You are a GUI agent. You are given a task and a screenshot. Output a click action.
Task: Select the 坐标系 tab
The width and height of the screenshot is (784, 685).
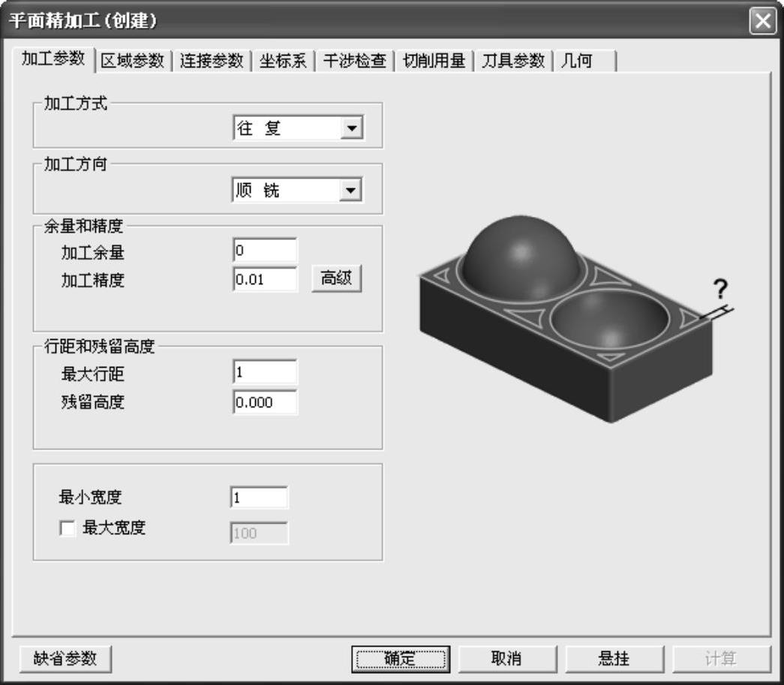[283, 62]
